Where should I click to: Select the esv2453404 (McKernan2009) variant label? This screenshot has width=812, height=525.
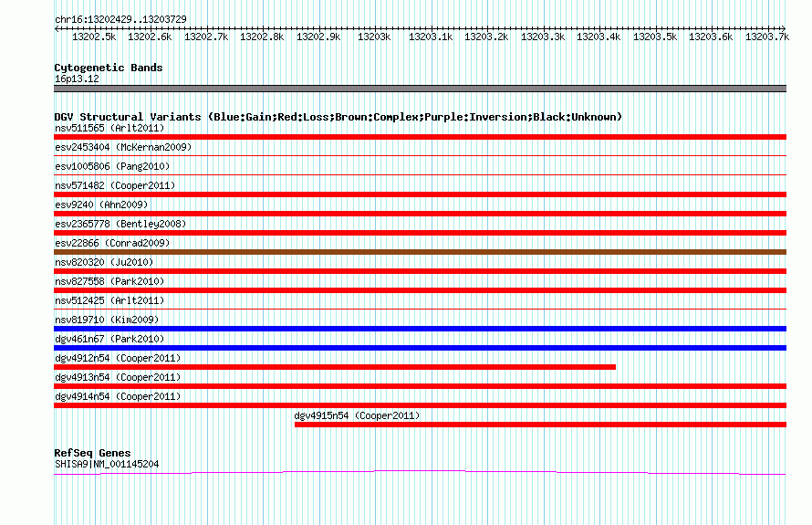pyautogui.click(x=123, y=147)
